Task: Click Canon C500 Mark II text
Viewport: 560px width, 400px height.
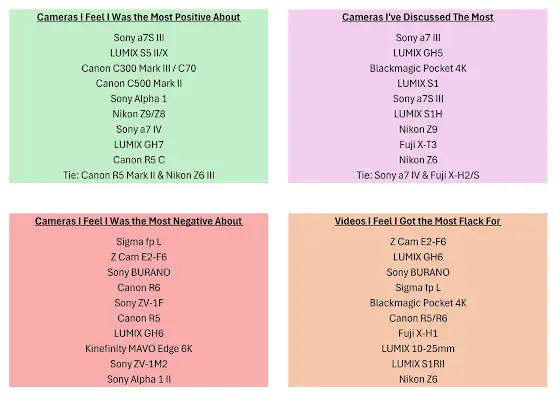Action: click(x=139, y=84)
